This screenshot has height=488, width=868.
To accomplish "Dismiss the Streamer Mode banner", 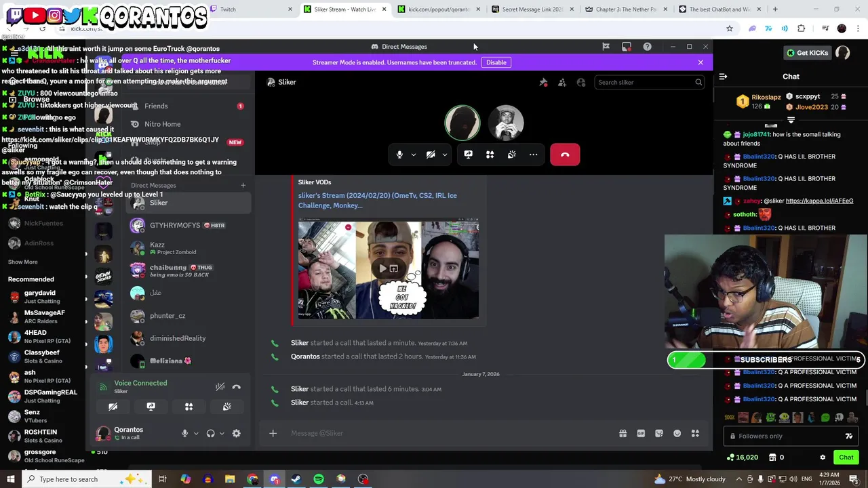I will click(701, 62).
